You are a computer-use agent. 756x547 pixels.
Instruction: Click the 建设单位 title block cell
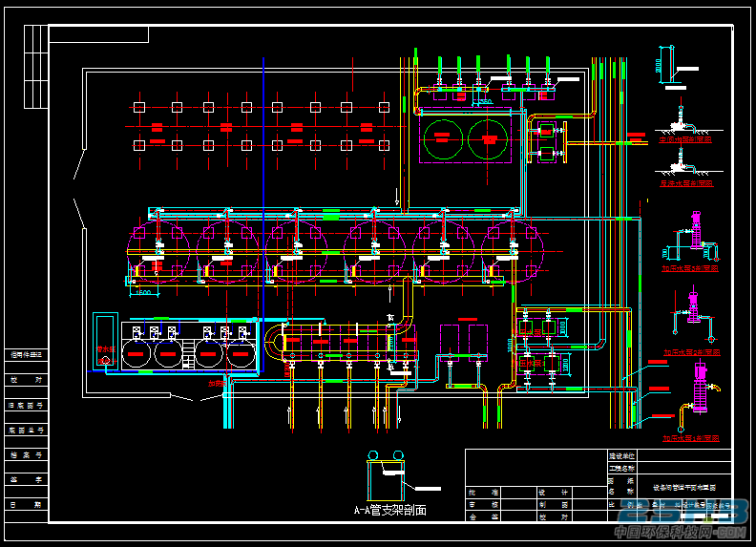pyautogui.click(x=621, y=456)
